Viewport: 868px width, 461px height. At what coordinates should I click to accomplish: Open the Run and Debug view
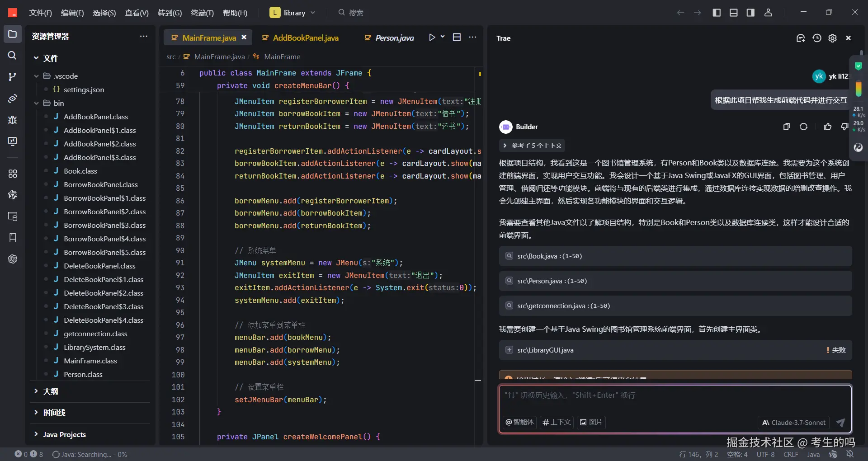13,120
